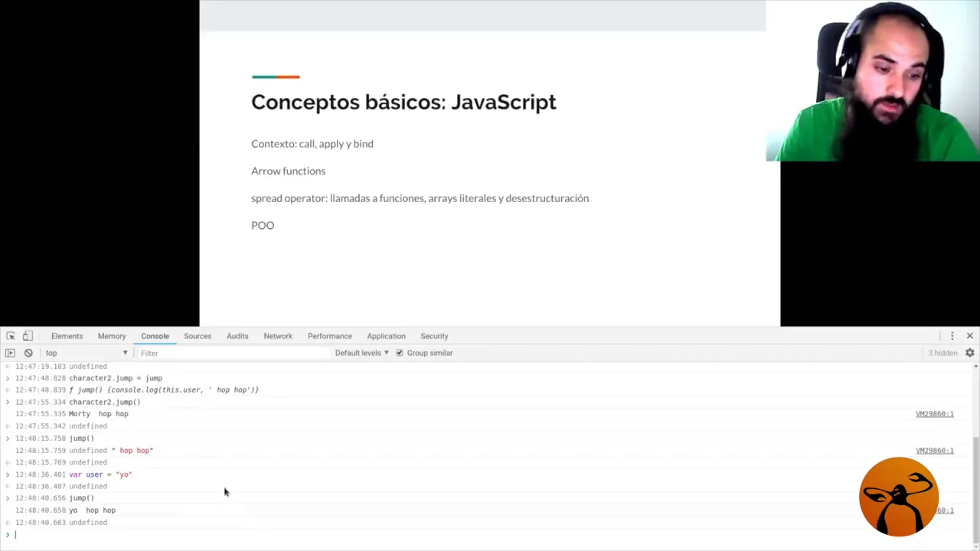980x551 pixels.
Task: Click the POO slide line
Action: 263,225
